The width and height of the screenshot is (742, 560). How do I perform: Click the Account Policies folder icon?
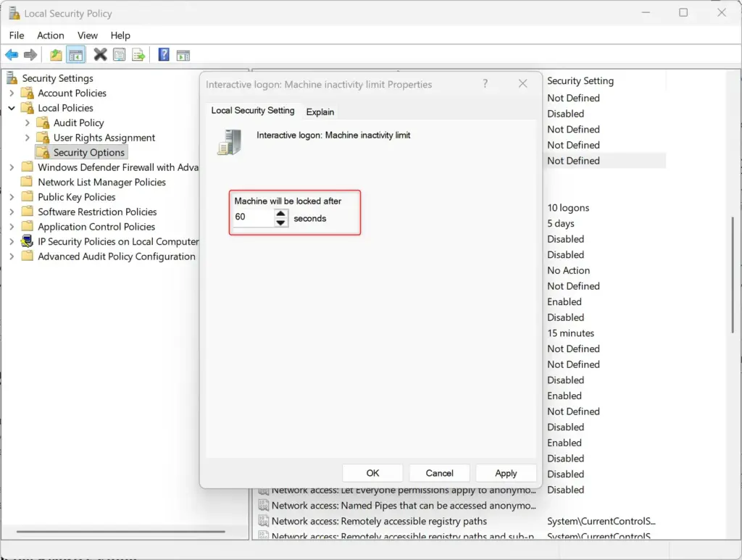click(x=28, y=93)
